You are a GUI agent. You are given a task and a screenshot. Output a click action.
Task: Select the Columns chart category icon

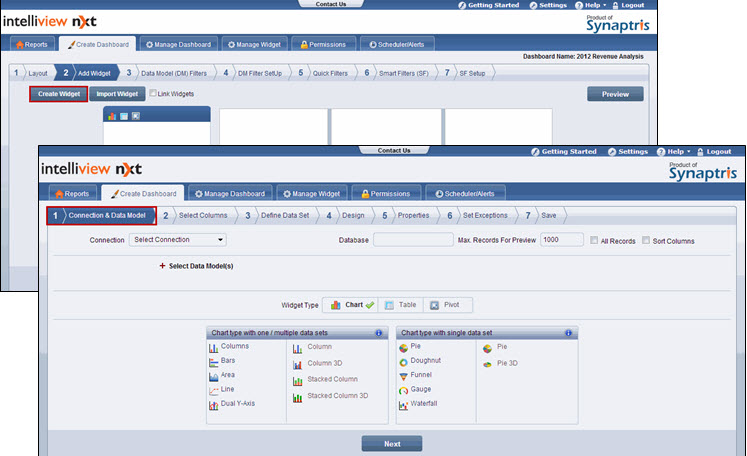(213, 348)
